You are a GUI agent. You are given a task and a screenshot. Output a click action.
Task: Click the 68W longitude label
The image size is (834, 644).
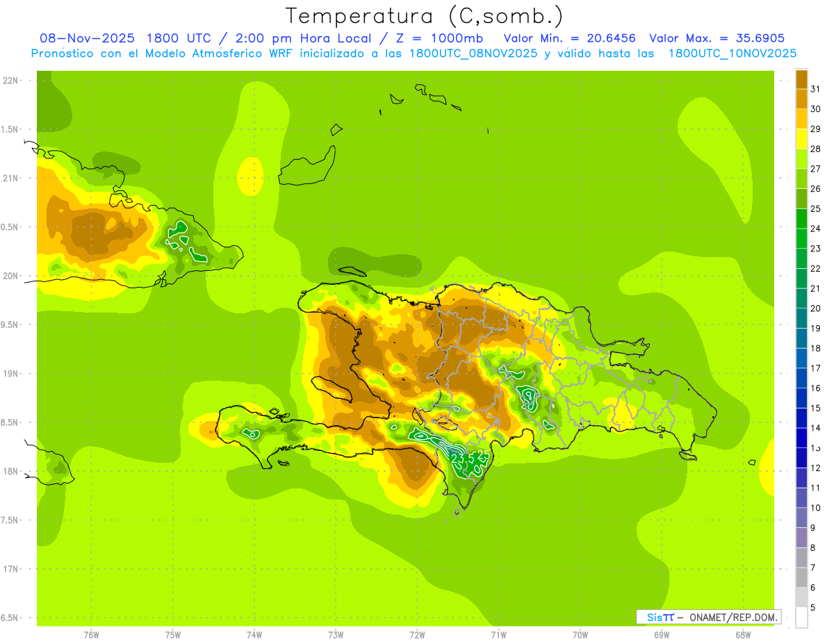743,634
